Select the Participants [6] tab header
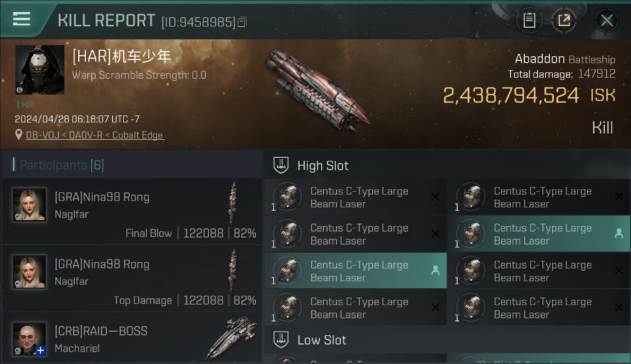 62,165
